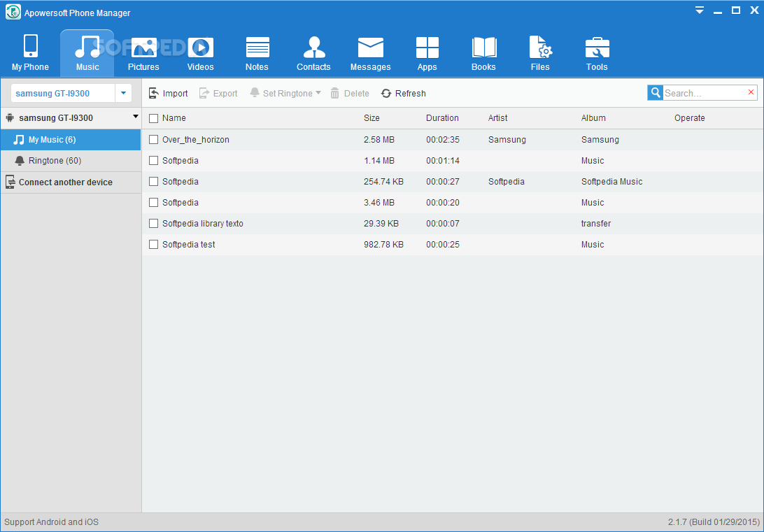The width and height of the screenshot is (764, 532).
Task: Sort by the Name column header
Action: coord(174,118)
